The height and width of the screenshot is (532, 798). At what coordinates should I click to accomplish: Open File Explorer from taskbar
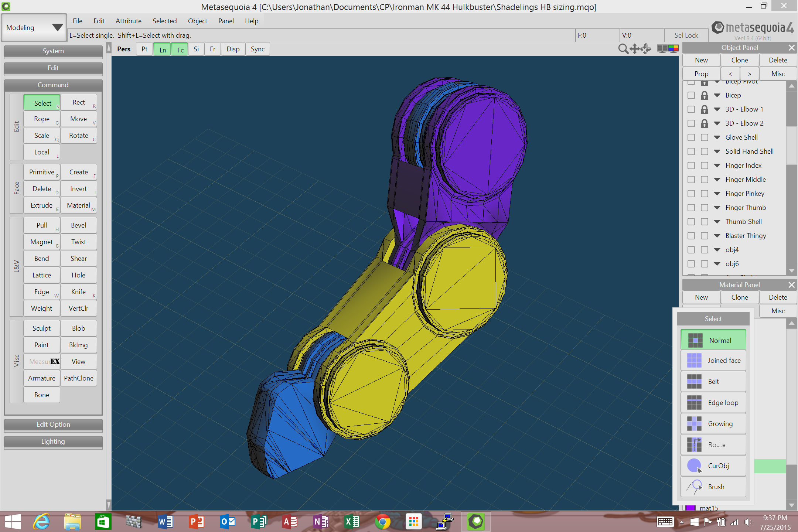72,522
